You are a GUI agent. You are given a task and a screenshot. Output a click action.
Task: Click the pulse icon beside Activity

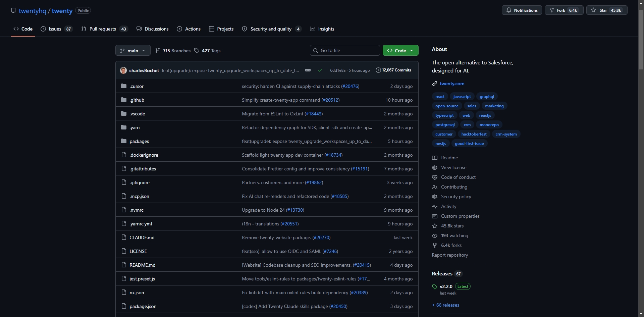[x=435, y=207]
